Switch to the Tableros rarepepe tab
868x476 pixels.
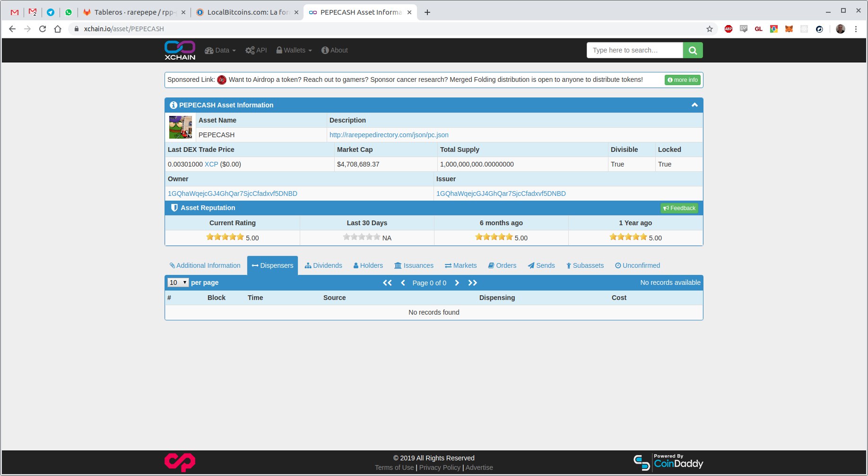pos(134,12)
